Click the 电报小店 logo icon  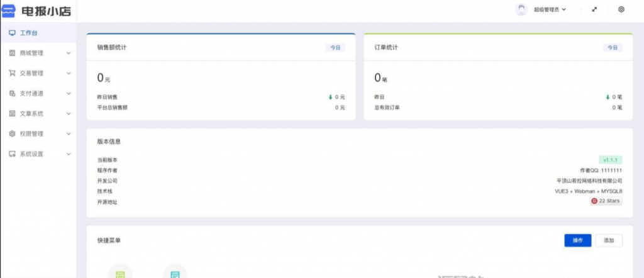tap(10, 11)
